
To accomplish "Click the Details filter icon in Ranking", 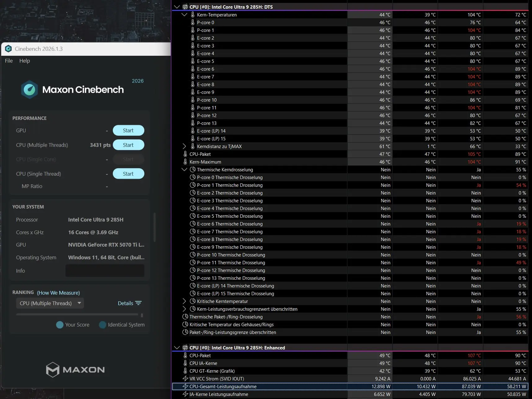I will coord(138,303).
